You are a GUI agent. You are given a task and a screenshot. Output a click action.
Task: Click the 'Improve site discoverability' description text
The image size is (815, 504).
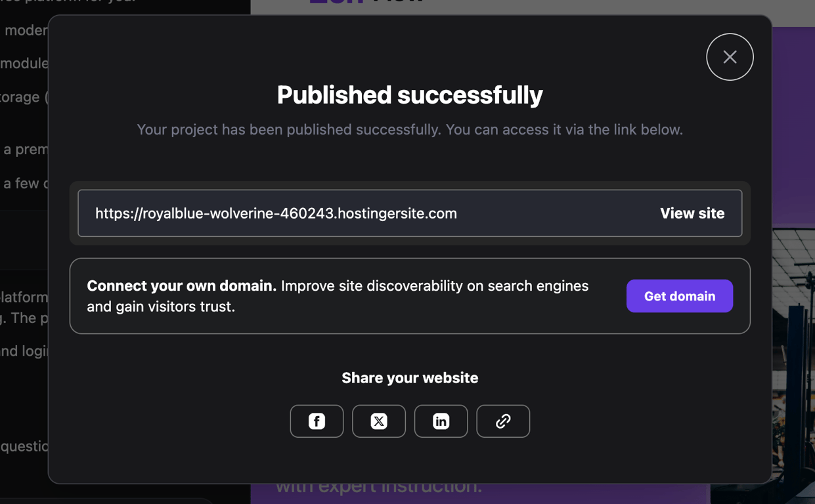tap(433, 286)
